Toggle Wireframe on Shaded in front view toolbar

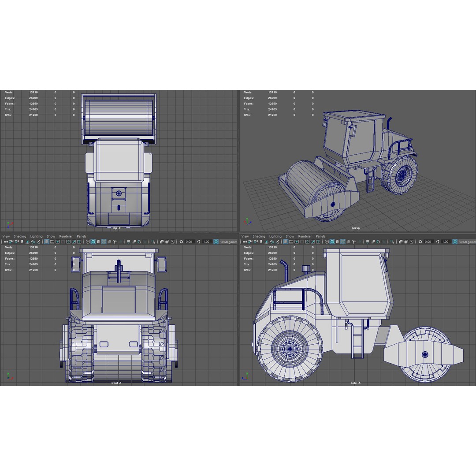coord(104,242)
